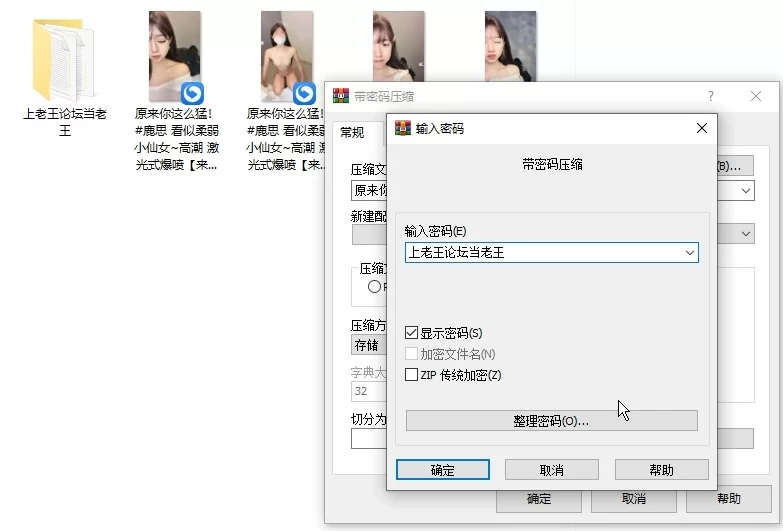Click the question mark help icon in 带密码压缩 title bar

pos(711,96)
